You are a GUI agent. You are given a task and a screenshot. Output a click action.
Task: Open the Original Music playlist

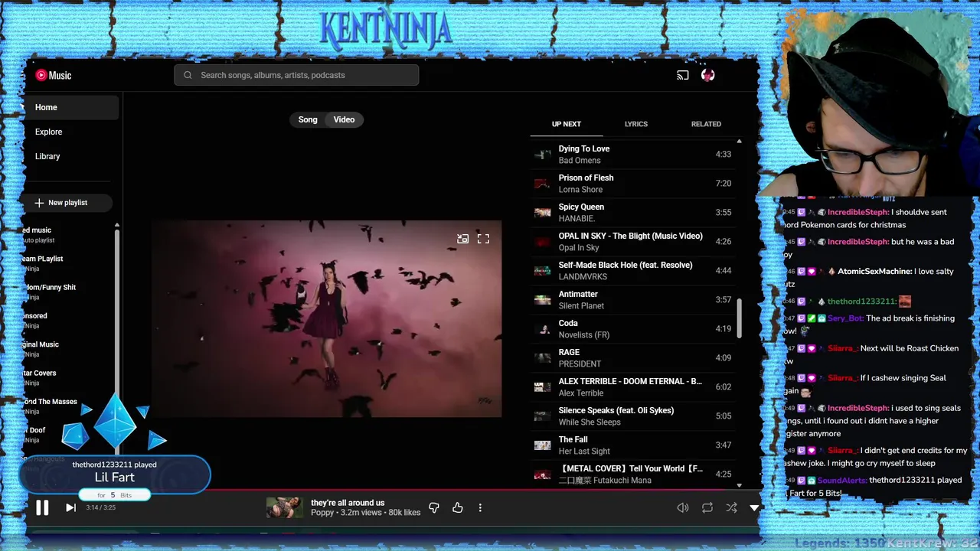click(41, 349)
